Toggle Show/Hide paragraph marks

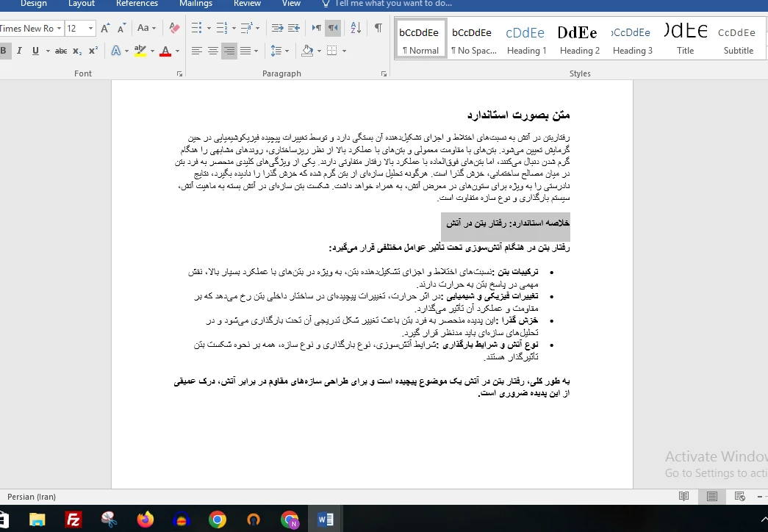[x=378, y=28]
